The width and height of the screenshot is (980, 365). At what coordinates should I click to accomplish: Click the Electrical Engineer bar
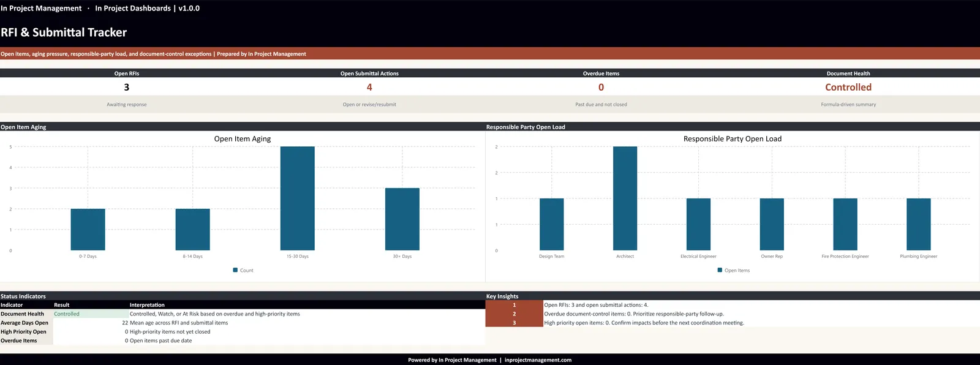point(698,224)
